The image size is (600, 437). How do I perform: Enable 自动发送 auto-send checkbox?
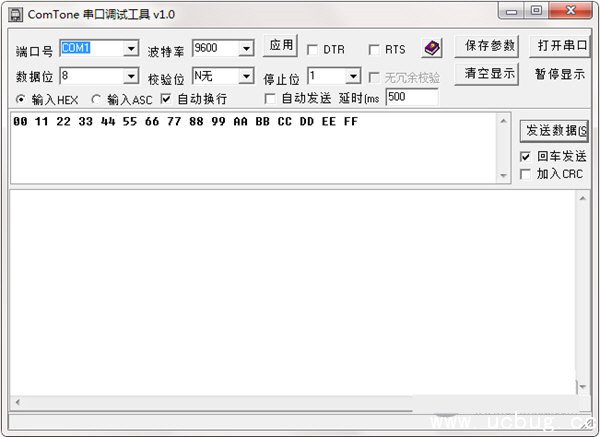[x=270, y=98]
